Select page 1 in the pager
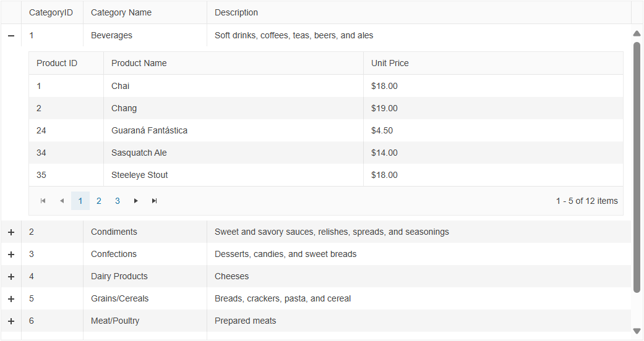 (x=80, y=201)
